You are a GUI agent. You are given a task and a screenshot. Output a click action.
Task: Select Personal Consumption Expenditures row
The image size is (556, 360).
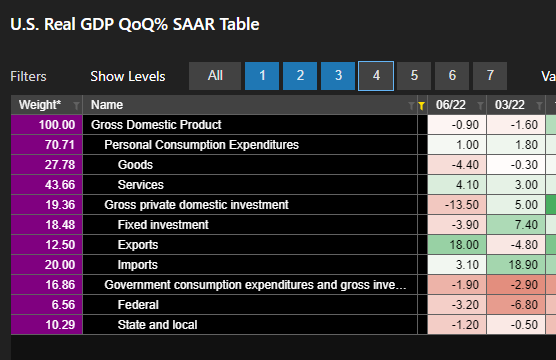coord(250,145)
